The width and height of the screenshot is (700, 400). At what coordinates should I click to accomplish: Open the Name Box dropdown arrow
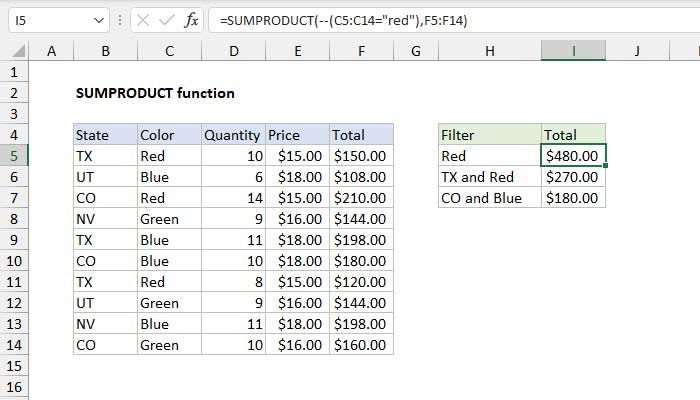tap(99, 21)
